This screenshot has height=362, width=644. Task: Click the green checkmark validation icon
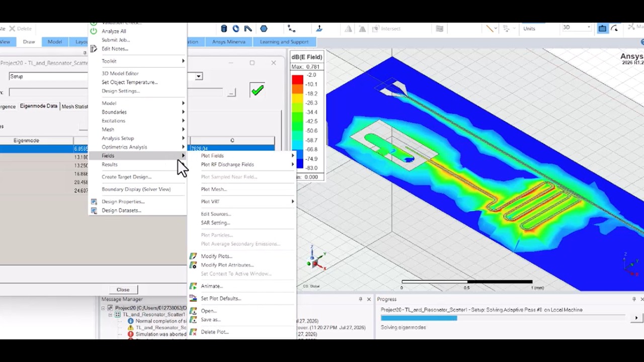(x=258, y=90)
